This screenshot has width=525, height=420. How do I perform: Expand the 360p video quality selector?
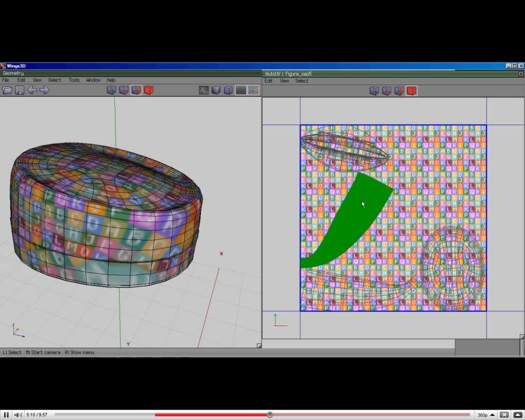click(486, 415)
